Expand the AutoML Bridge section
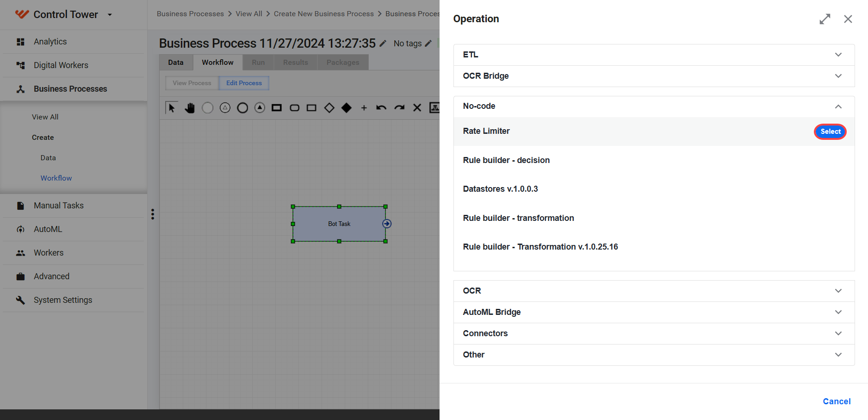The image size is (868, 420). (x=654, y=312)
